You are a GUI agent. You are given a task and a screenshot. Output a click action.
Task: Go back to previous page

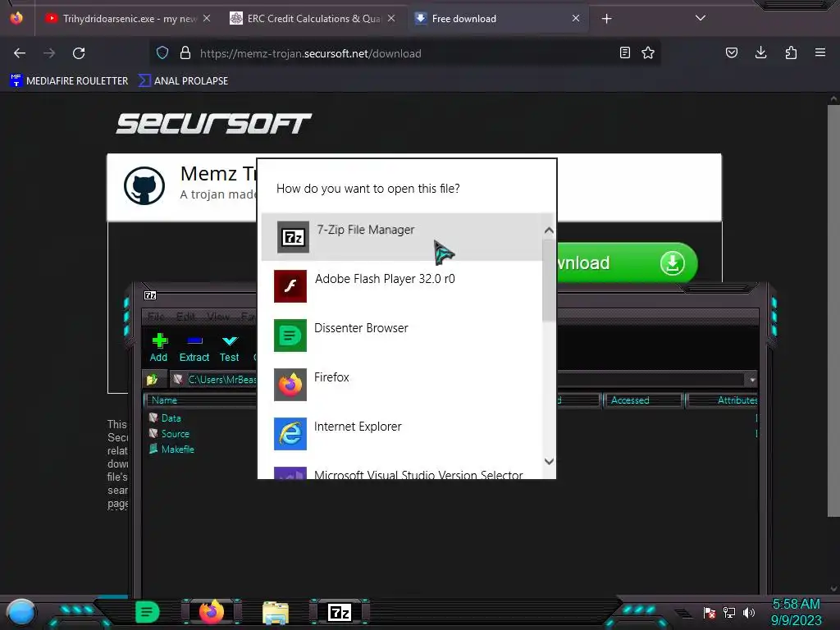pyautogui.click(x=20, y=53)
